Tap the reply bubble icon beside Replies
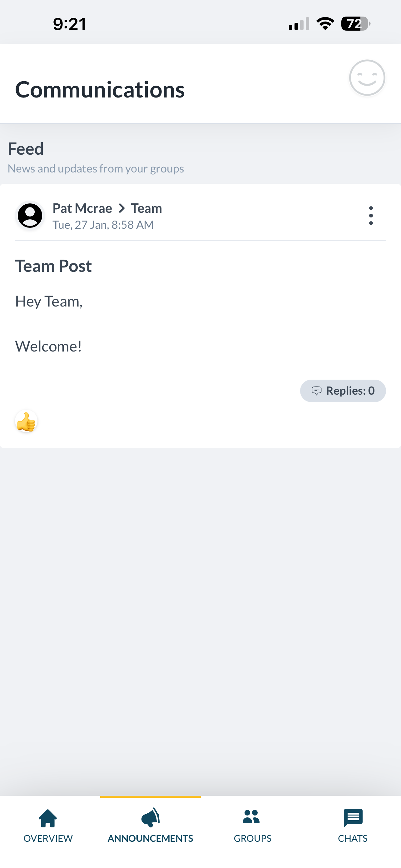 point(317,391)
